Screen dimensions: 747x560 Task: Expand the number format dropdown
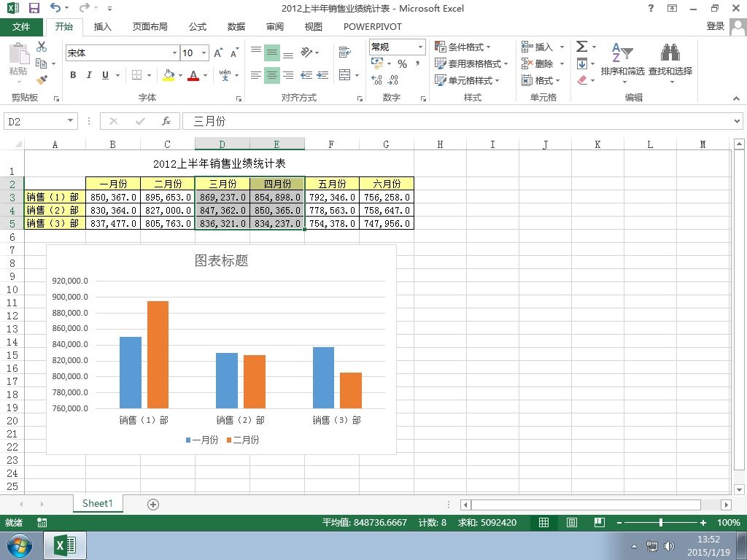[x=420, y=47]
